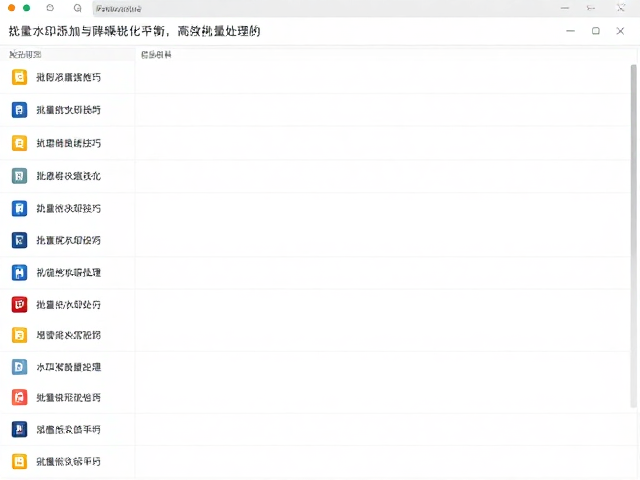Select the sidebar row text ending with 化
The width and height of the screenshot is (640, 480).
(69, 176)
